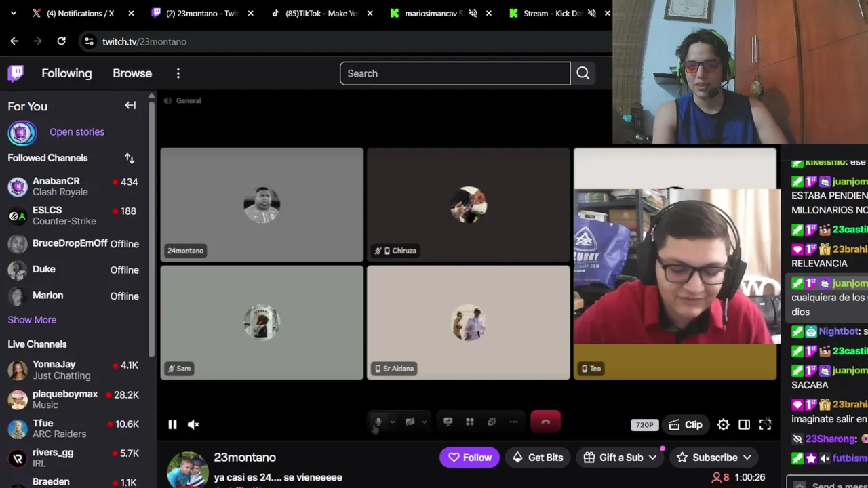Viewport: 868px width, 488px height.
Task: Expand followed channels with Show More
Action: [32, 320]
